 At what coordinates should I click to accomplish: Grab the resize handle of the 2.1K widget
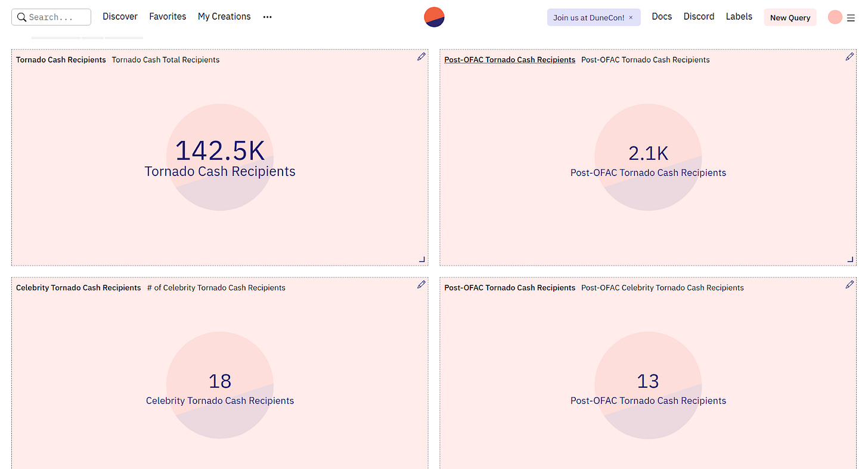850,260
